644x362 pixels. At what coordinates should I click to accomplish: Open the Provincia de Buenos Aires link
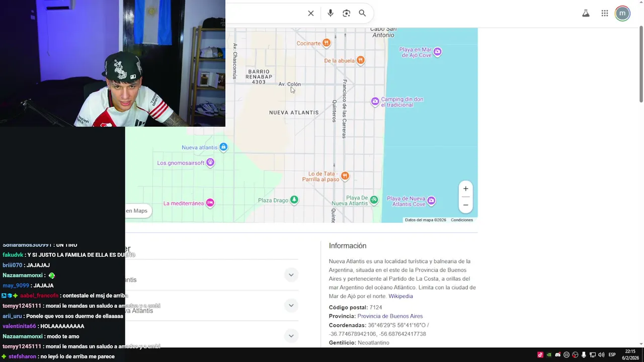pyautogui.click(x=390, y=316)
